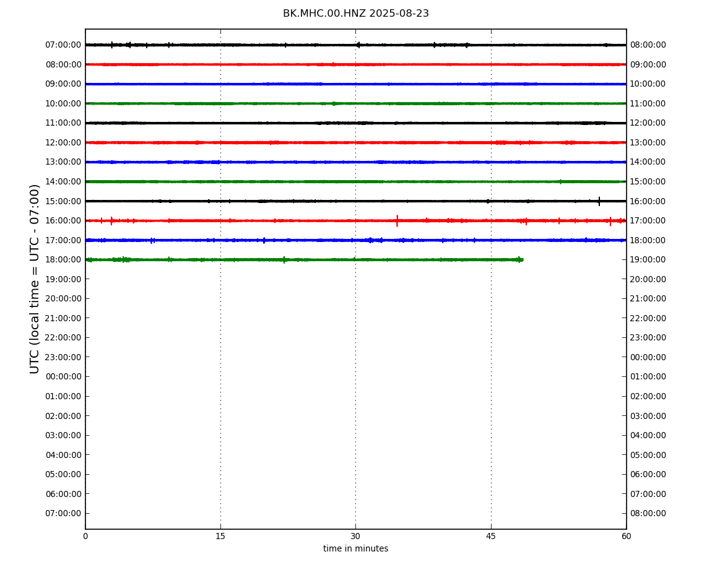The width and height of the screenshot is (712, 588).
Task: Click right-axis label 05:00:00
Action: (648, 455)
